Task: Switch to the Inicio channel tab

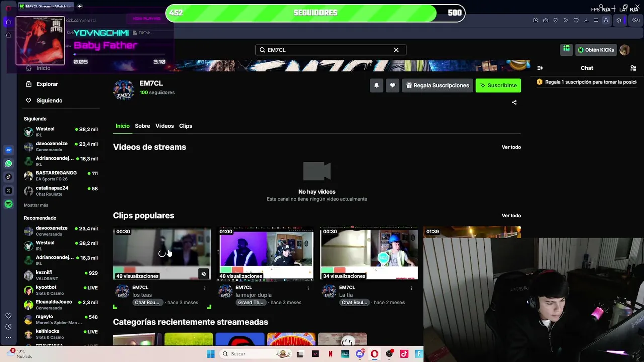Action: (122, 126)
